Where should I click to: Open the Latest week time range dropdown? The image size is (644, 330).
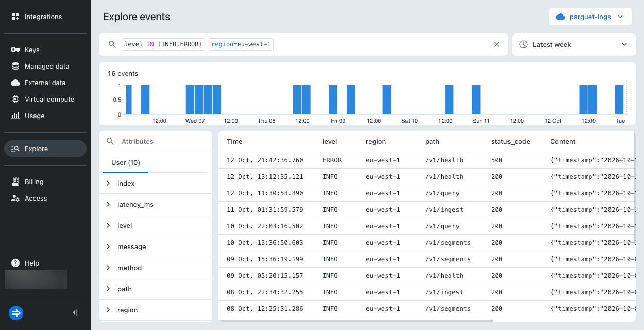[574, 44]
